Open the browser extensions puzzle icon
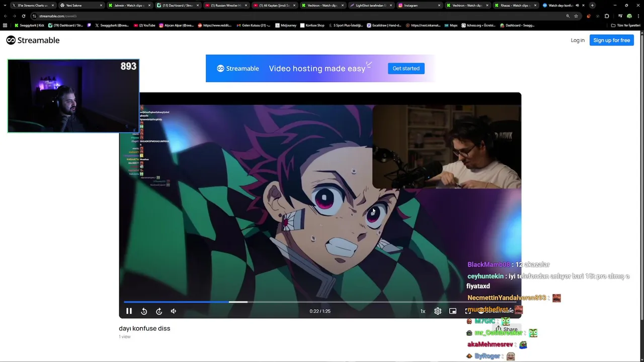Screen dimensions: 644x362 (606, 16)
